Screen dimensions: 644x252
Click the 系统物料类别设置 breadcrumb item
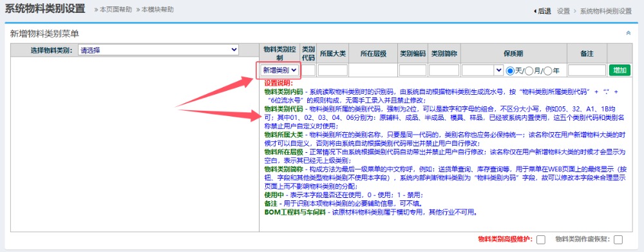[x=606, y=11]
